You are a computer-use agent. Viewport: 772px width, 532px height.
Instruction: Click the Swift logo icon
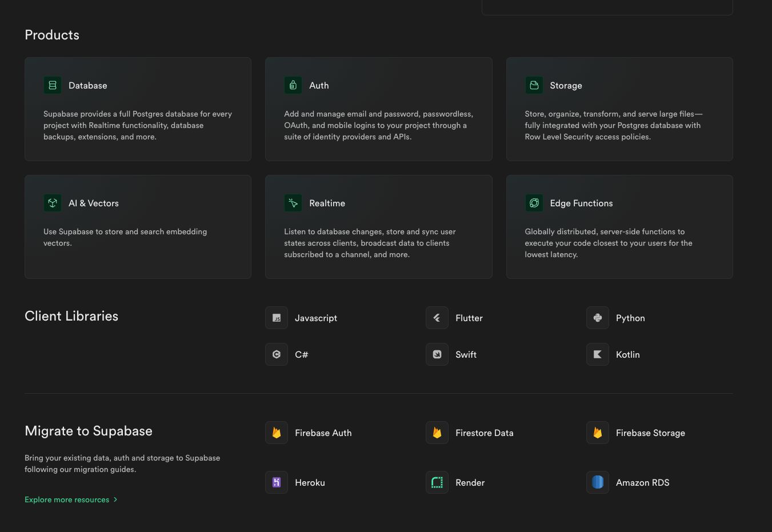(437, 354)
